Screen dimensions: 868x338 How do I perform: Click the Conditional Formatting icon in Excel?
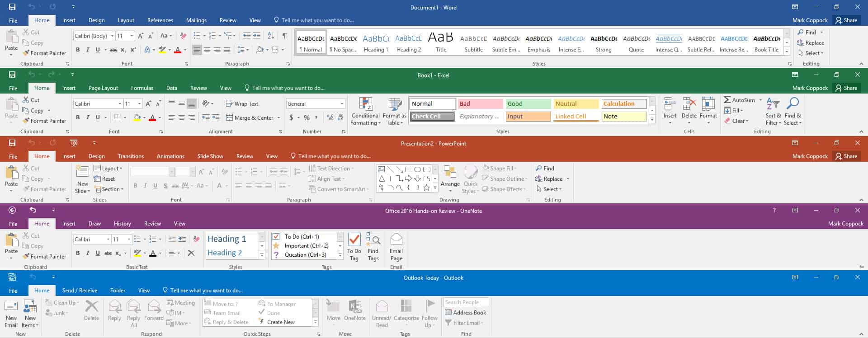pos(365,104)
